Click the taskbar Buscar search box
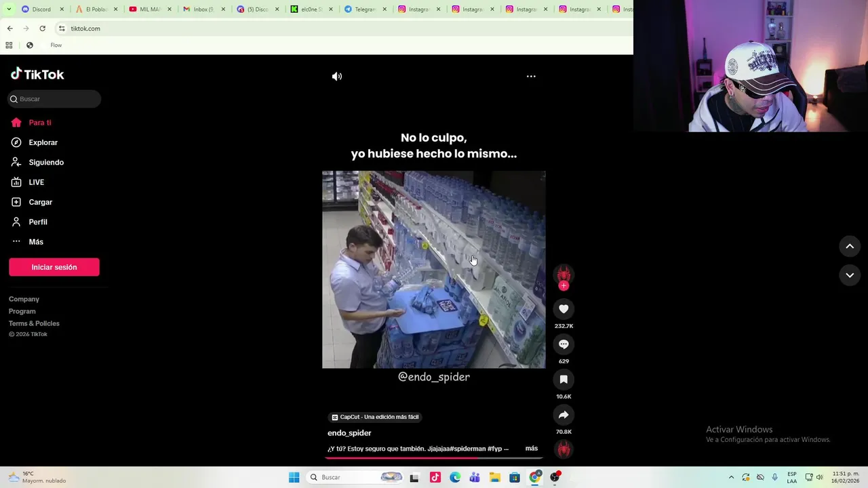868x488 pixels. [354, 477]
